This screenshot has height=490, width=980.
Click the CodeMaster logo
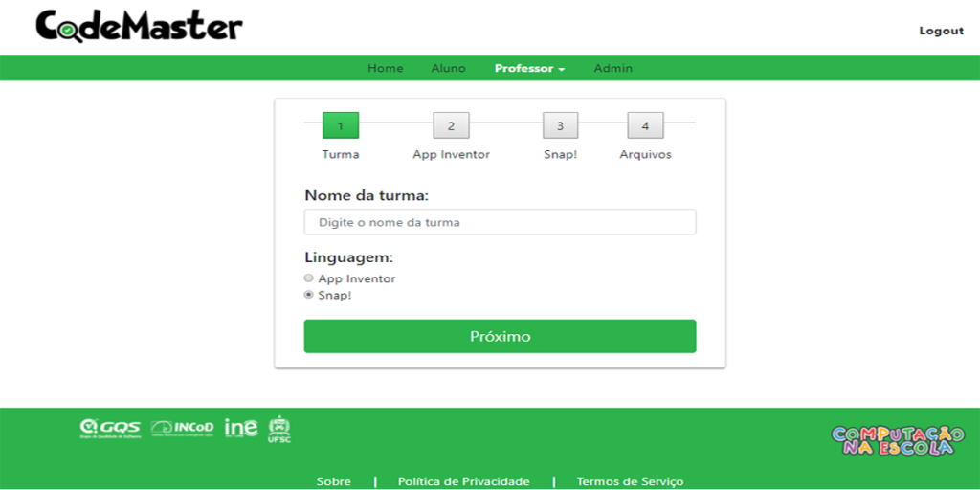pos(139,27)
